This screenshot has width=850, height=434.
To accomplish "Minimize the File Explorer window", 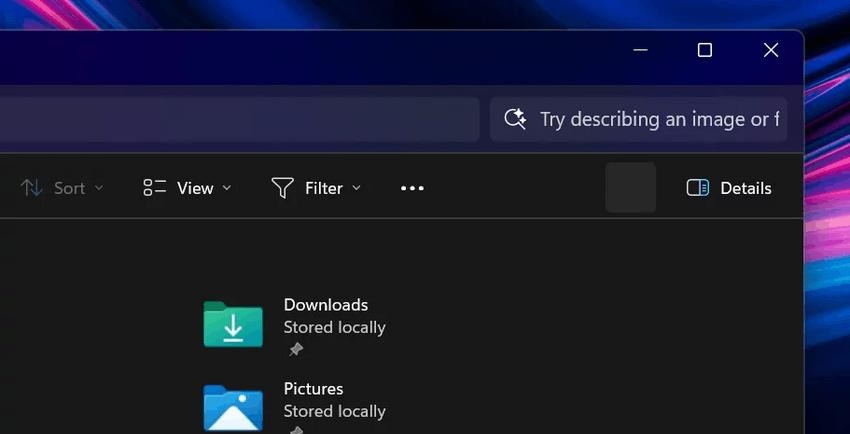I will coord(640,50).
